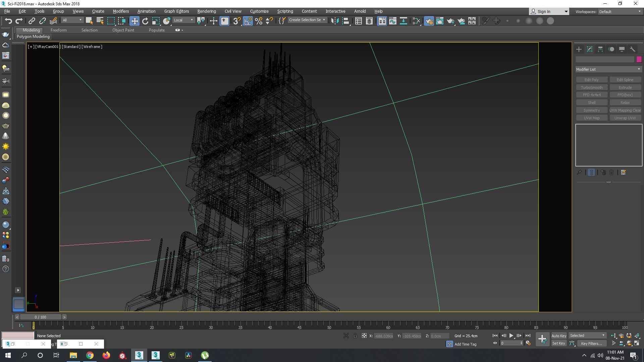644x362 pixels.
Task: Open the Render Setup dialog
Action: click(x=429, y=21)
